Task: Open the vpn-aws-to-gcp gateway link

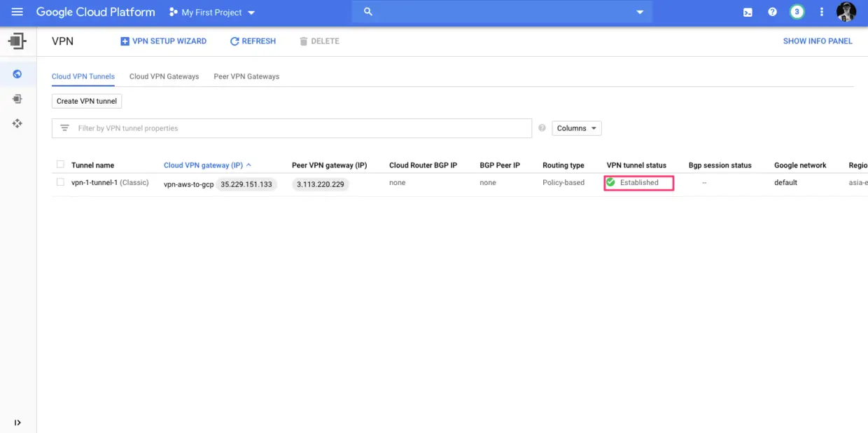Action: pyautogui.click(x=188, y=184)
